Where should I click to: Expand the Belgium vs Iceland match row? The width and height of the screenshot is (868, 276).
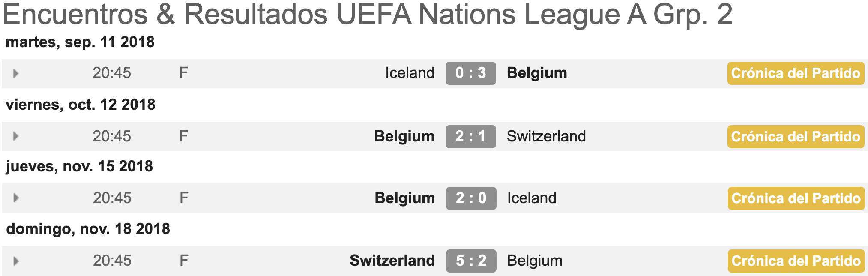pyautogui.click(x=16, y=198)
